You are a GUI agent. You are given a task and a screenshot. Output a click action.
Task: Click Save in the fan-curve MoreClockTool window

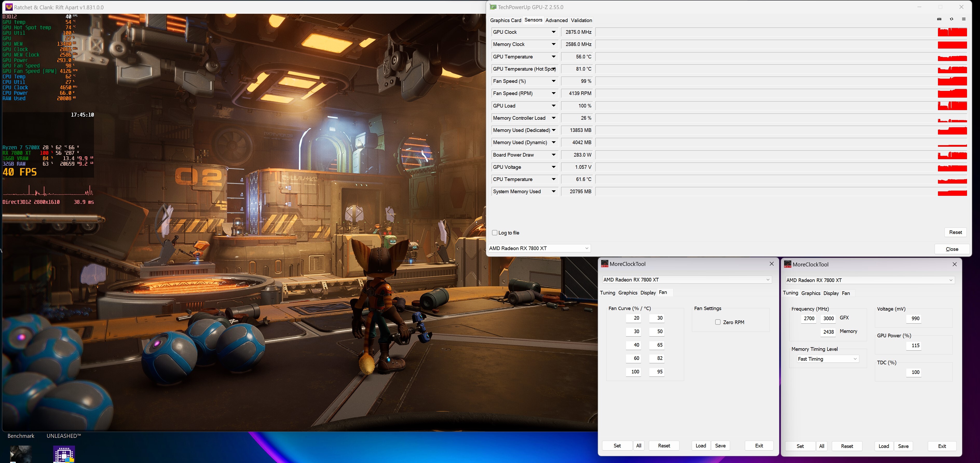tap(720, 446)
